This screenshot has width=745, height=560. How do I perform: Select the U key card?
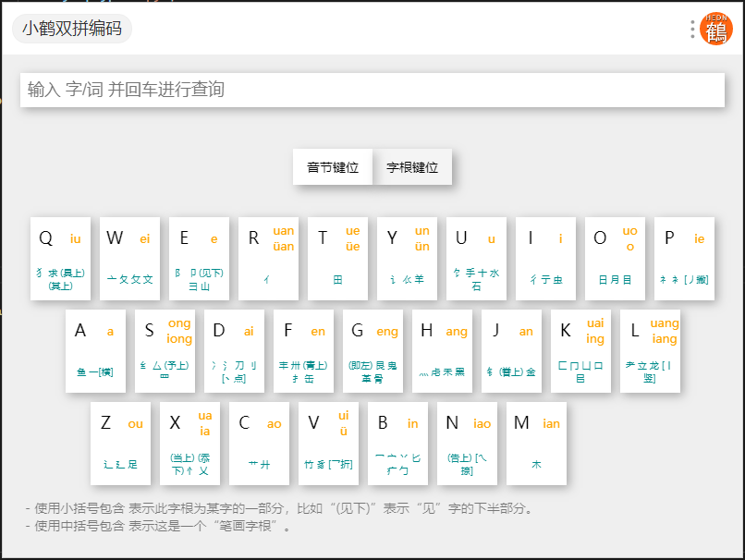(x=477, y=259)
